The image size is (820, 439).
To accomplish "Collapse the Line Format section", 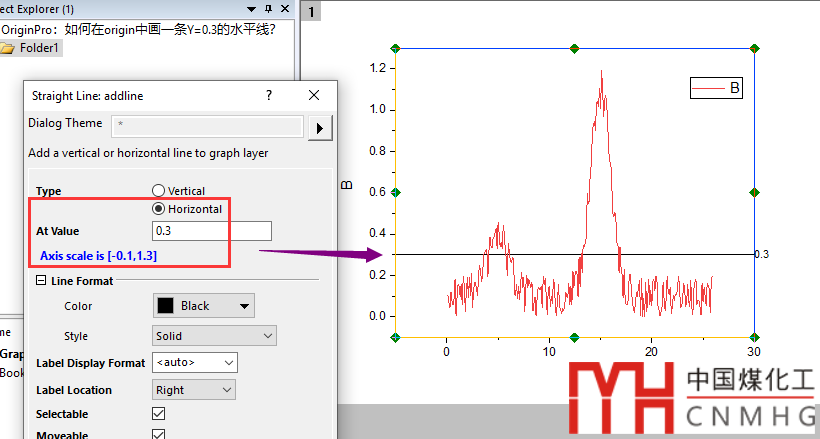I will click(41, 281).
